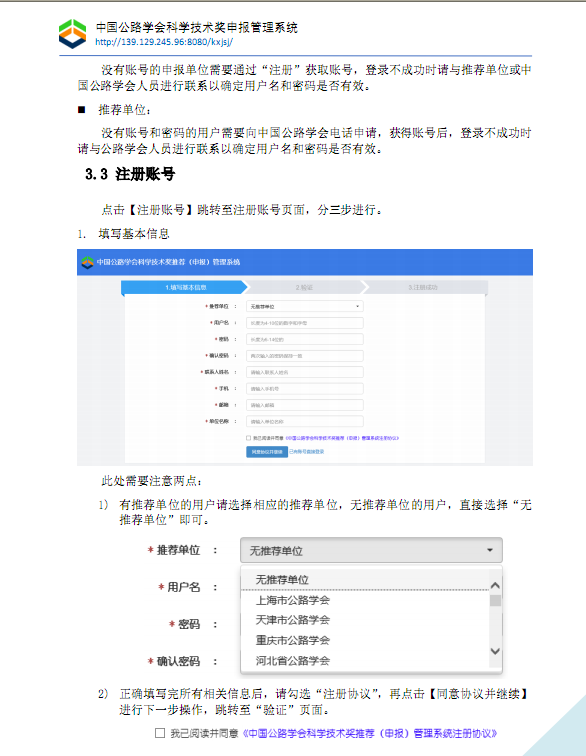
Task: Open the small agreement link in the form screenshot
Action: 342,438
